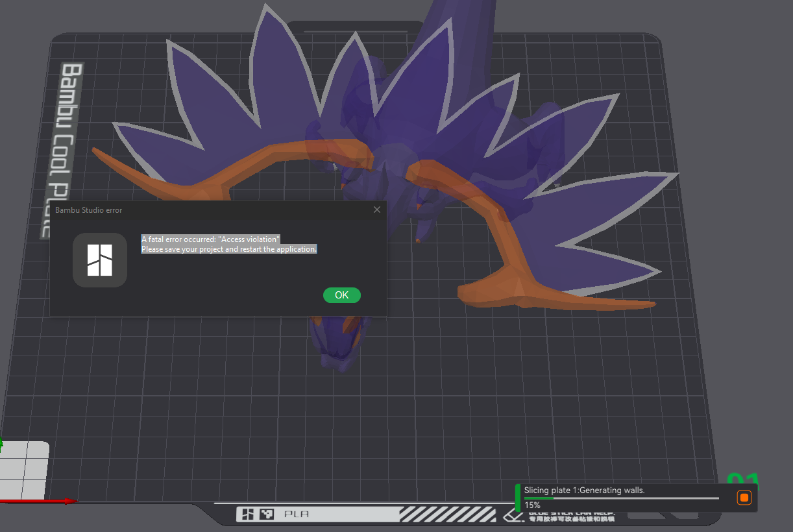Screen dimensions: 793x532
Task: Click the highlighted Access violation error message
Action: point(228,244)
